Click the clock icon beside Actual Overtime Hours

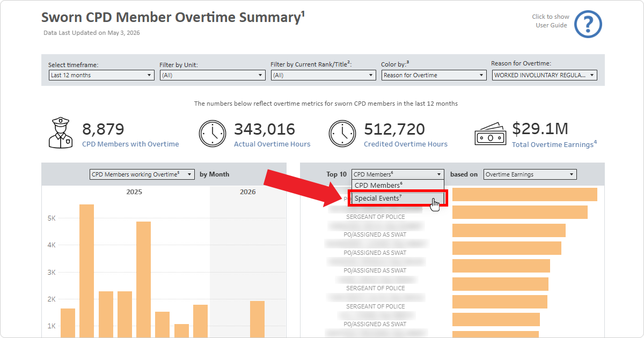tap(213, 134)
